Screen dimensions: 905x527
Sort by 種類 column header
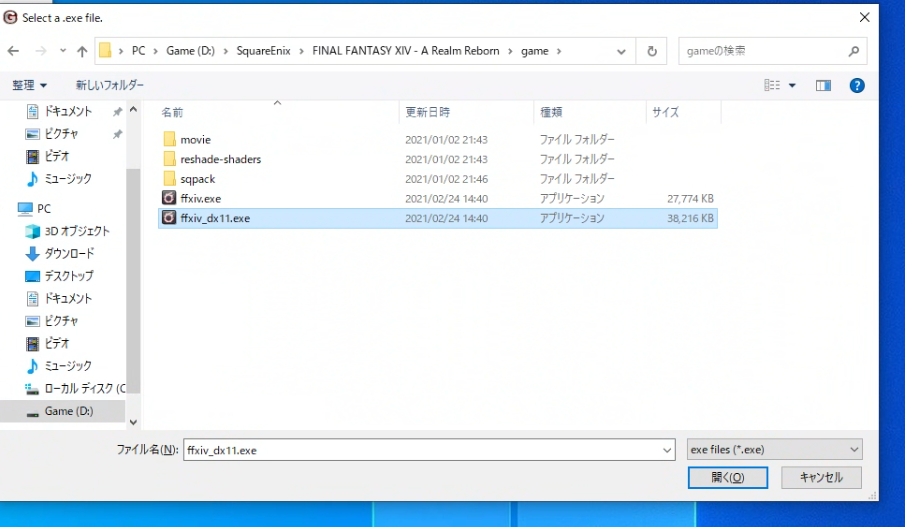[551, 112]
